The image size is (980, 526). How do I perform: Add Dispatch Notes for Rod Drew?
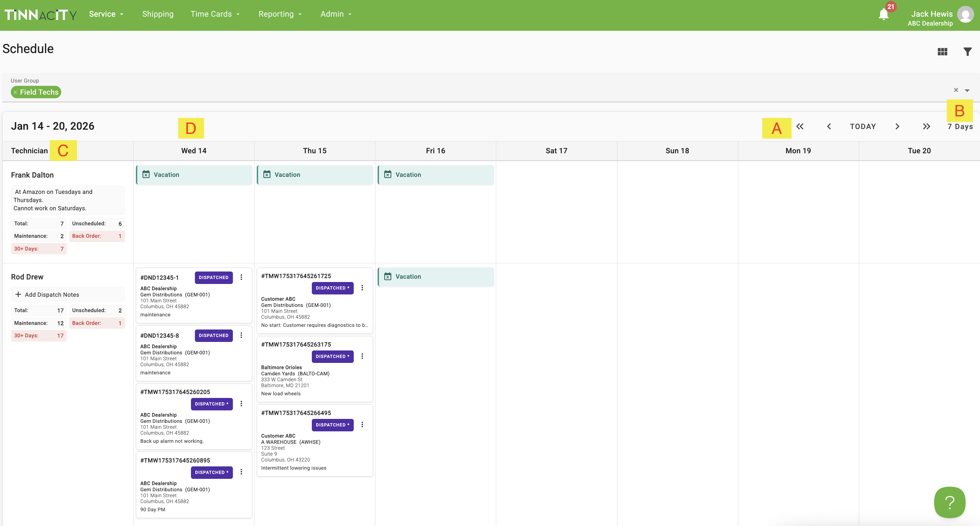47,294
